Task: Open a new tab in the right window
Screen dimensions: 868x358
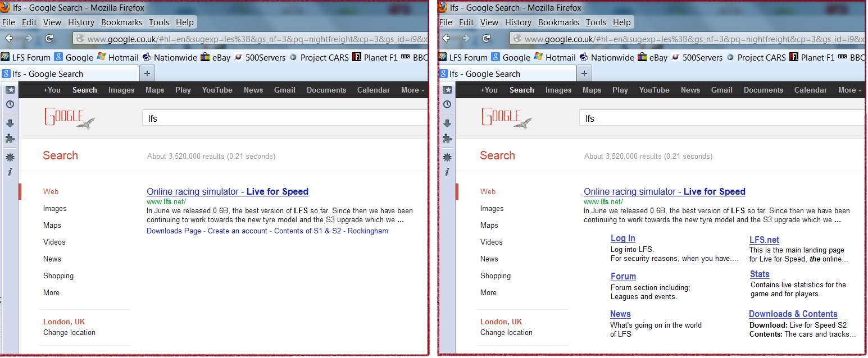Action: [x=584, y=74]
